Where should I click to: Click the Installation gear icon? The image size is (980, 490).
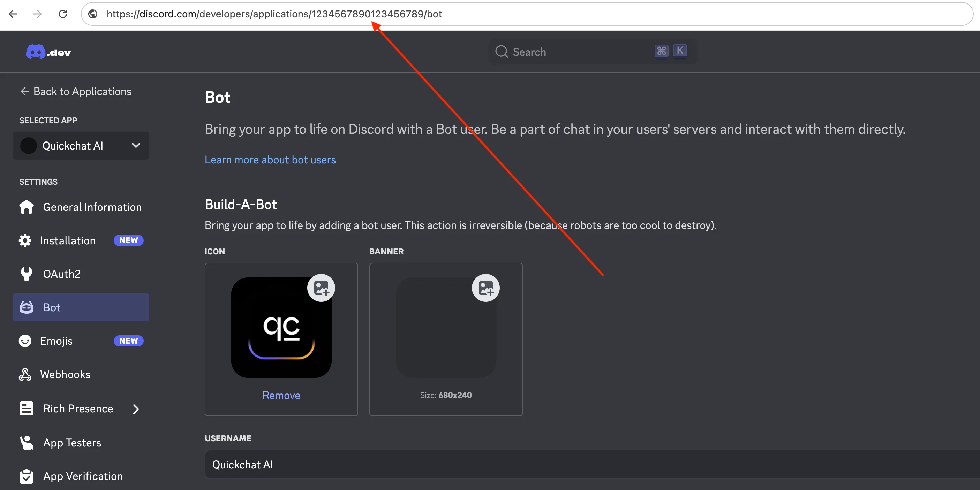point(25,240)
